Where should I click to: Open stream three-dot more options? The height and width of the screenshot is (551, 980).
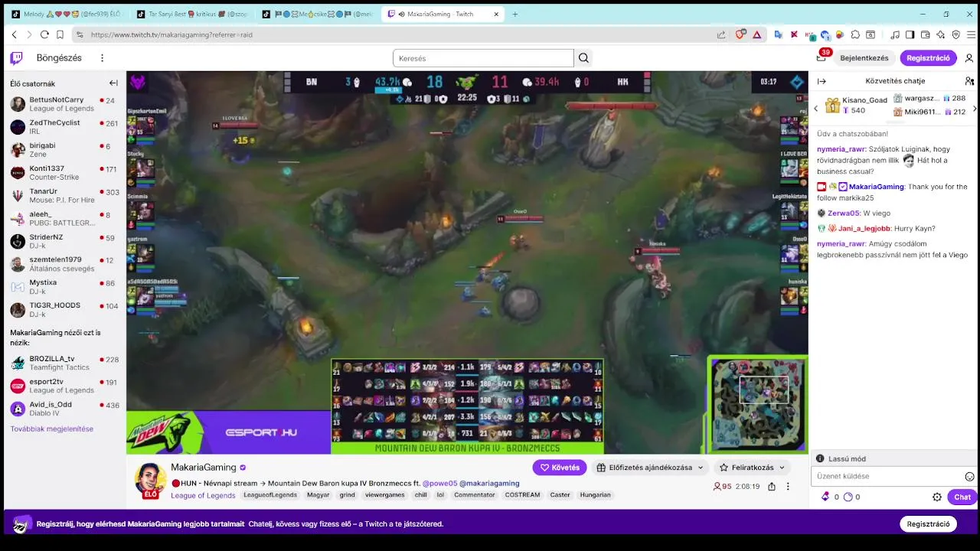click(x=788, y=486)
